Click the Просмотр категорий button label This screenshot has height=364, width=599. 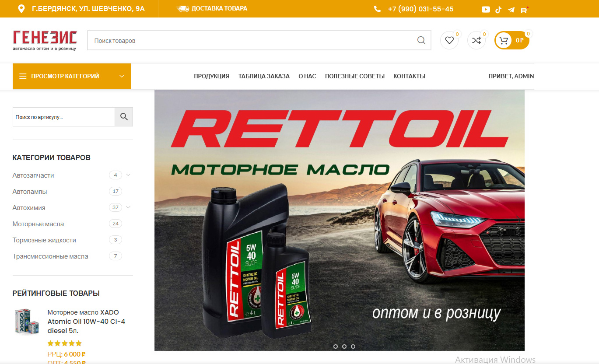point(65,76)
